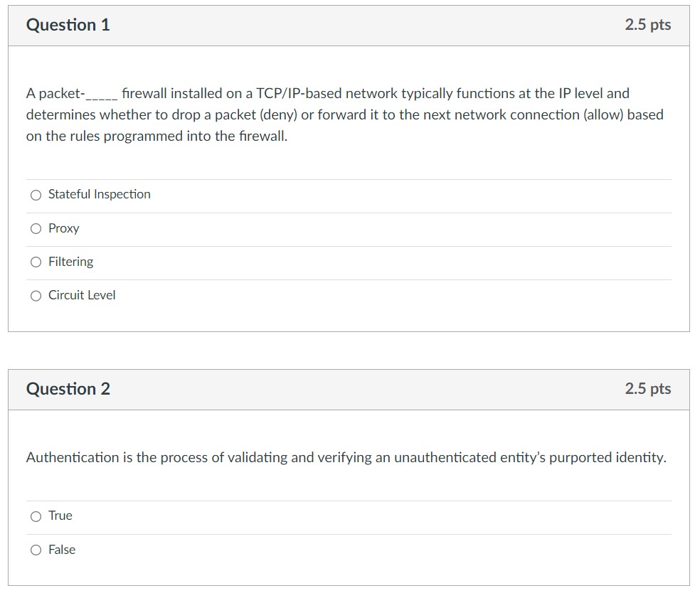
Task: Select the Proxy answer option
Action: click(x=36, y=228)
